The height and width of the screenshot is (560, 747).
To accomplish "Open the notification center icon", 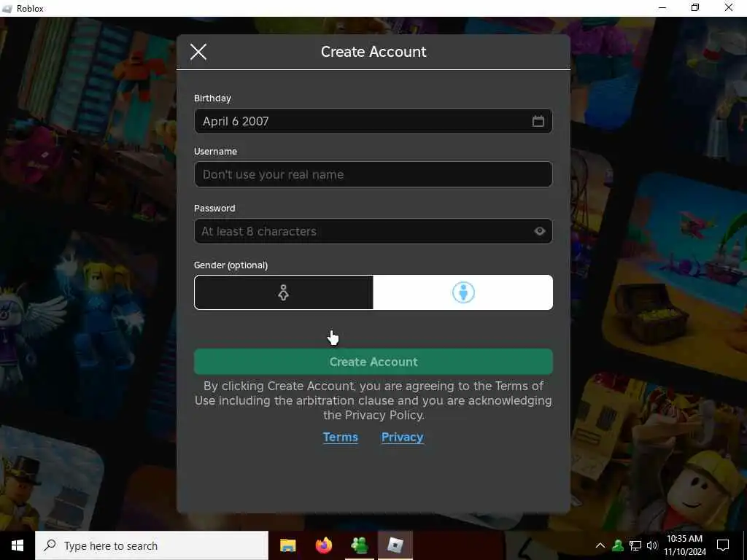I will [x=723, y=545].
